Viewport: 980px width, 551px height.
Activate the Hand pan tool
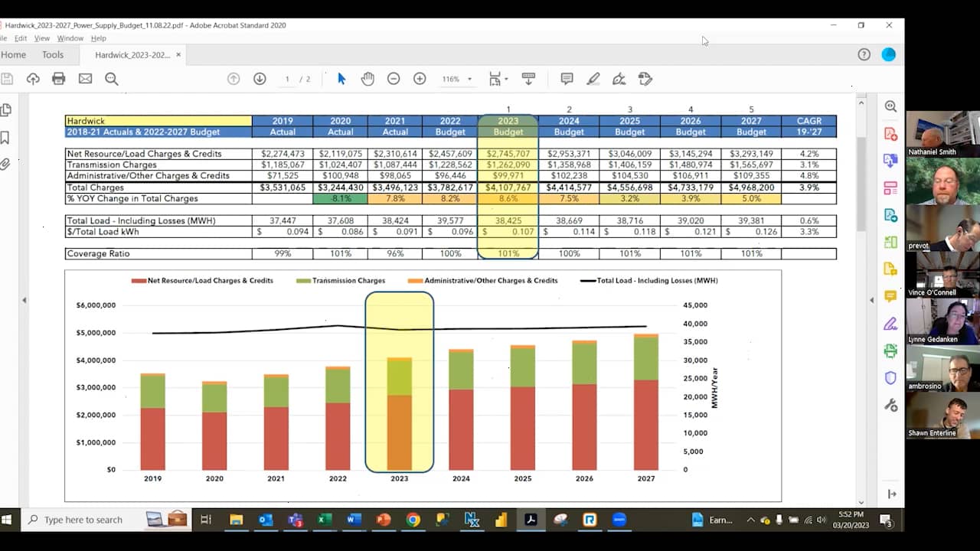367,79
